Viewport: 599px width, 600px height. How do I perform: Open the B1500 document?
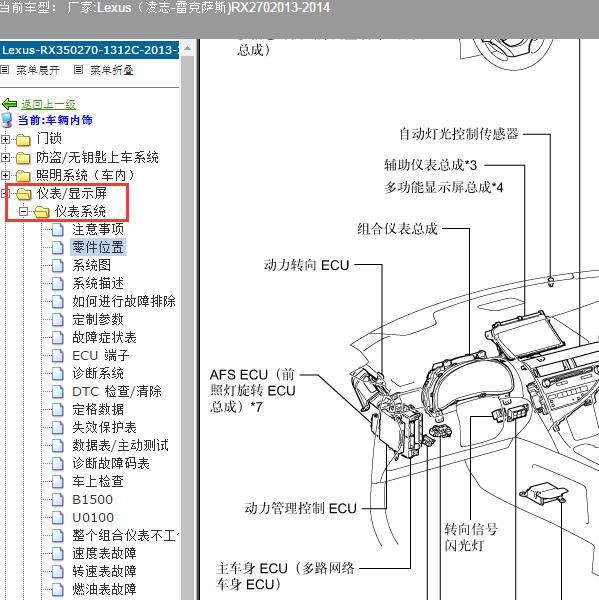pos(92,499)
